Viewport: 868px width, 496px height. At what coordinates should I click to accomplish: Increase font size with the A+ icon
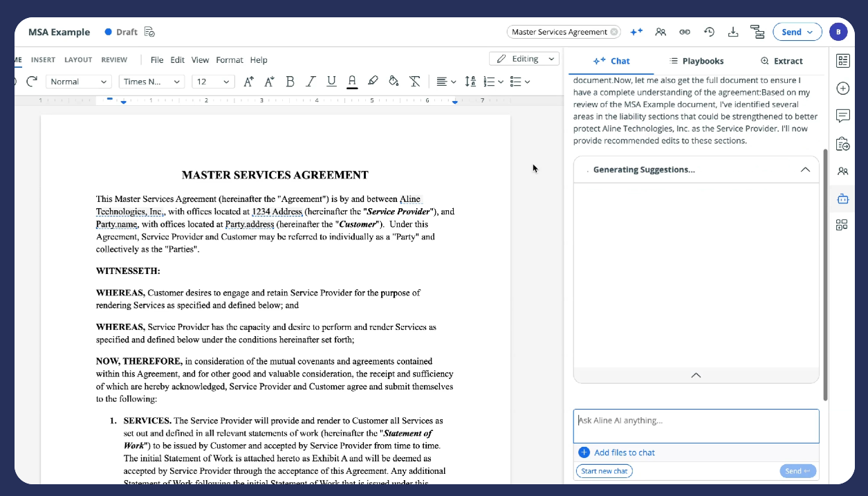pyautogui.click(x=249, y=82)
